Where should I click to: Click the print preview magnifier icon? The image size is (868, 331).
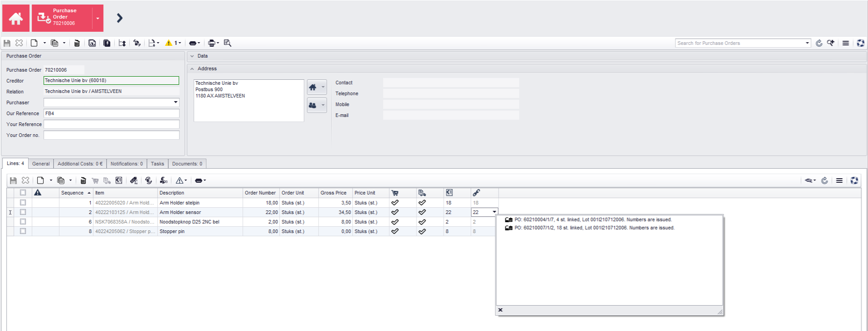228,43
